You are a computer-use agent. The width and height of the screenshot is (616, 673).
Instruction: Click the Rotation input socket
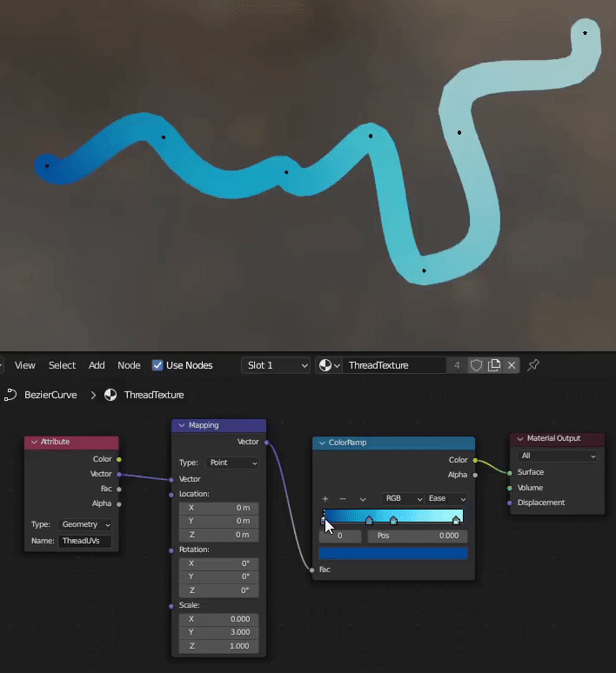[x=171, y=550]
